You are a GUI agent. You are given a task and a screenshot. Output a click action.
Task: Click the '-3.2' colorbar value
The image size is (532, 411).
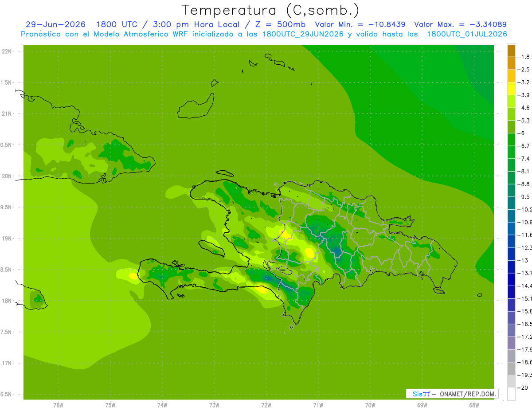click(524, 82)
